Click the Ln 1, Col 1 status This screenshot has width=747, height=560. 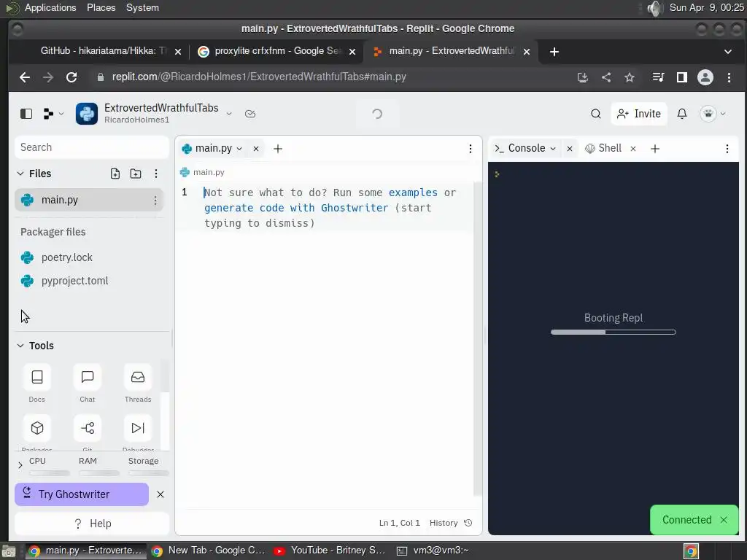399,523
